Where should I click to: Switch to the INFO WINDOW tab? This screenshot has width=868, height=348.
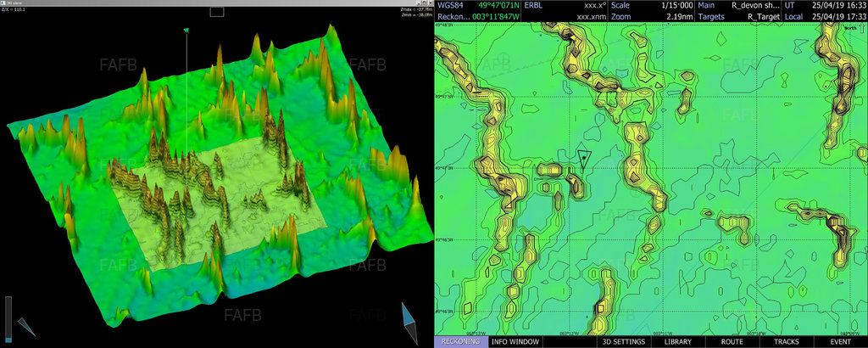[515, 341]
